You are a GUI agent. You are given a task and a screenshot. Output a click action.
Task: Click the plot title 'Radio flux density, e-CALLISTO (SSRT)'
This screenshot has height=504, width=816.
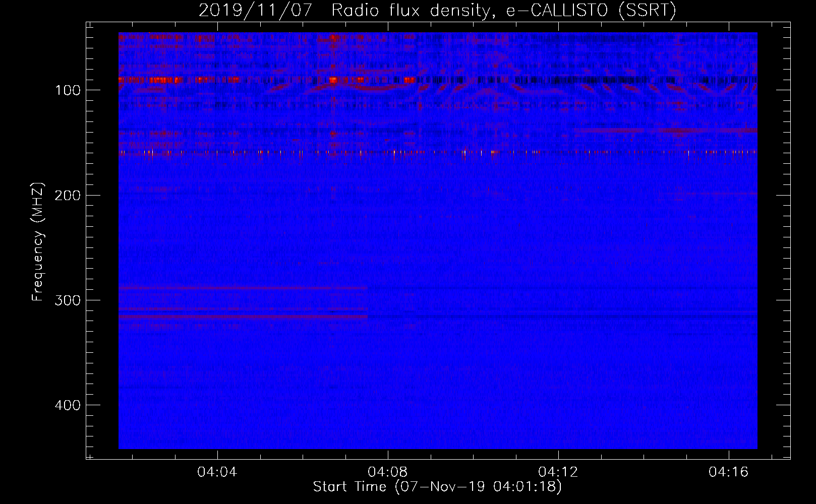tap(503, 10)
